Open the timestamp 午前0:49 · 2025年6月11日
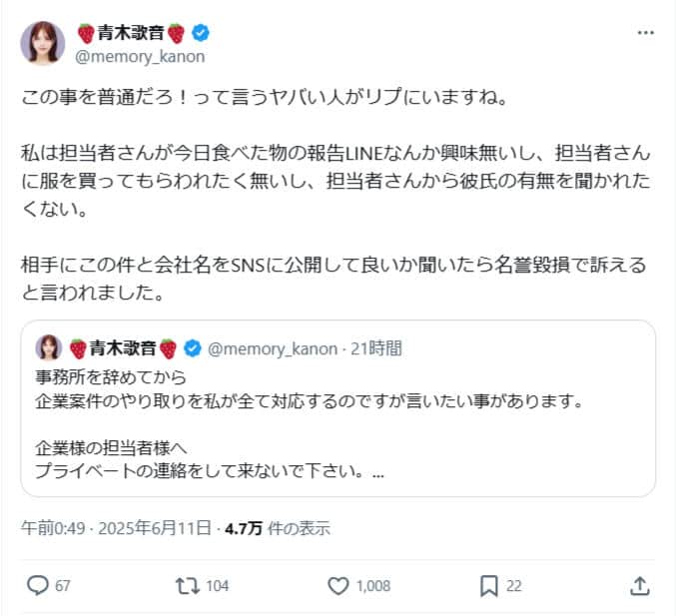The width and height of the screenshot is (676, 616). point(116,528)
